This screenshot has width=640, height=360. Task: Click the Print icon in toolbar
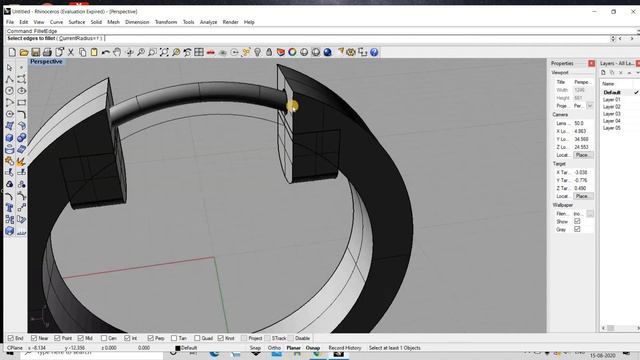coord(47,52)
